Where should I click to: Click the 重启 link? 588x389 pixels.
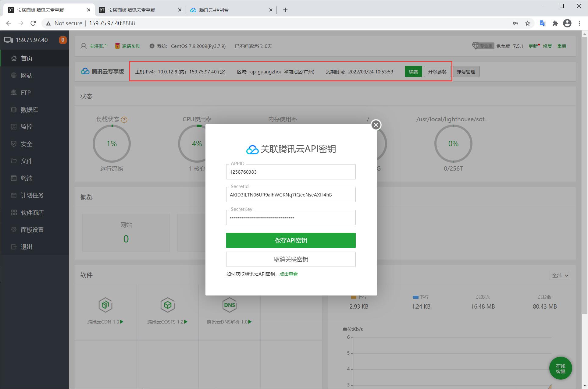(x=562, y=46)
